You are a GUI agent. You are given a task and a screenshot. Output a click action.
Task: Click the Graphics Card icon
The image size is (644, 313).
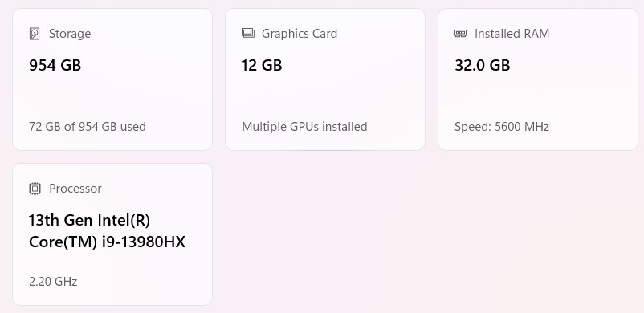[248, 33]
